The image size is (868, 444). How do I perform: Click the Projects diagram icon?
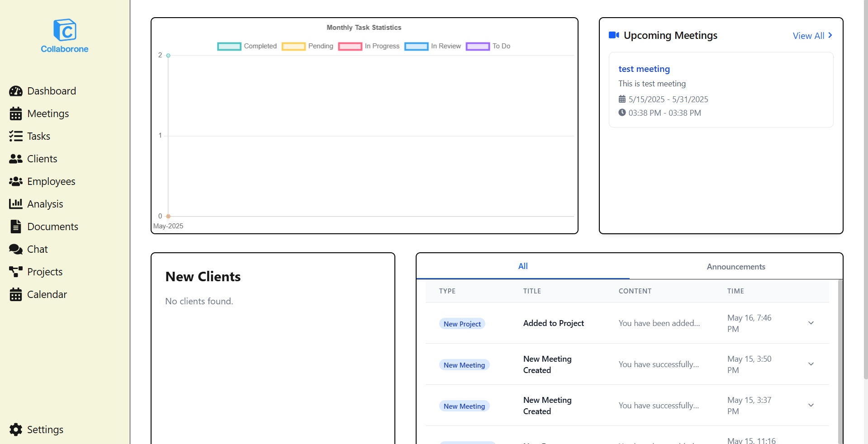(16, 272)
